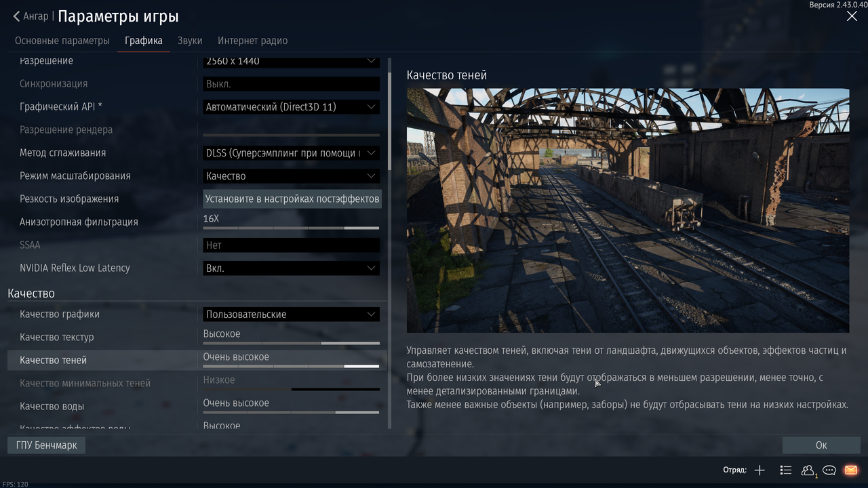Close the settings window with X icon

coord(852,16)
